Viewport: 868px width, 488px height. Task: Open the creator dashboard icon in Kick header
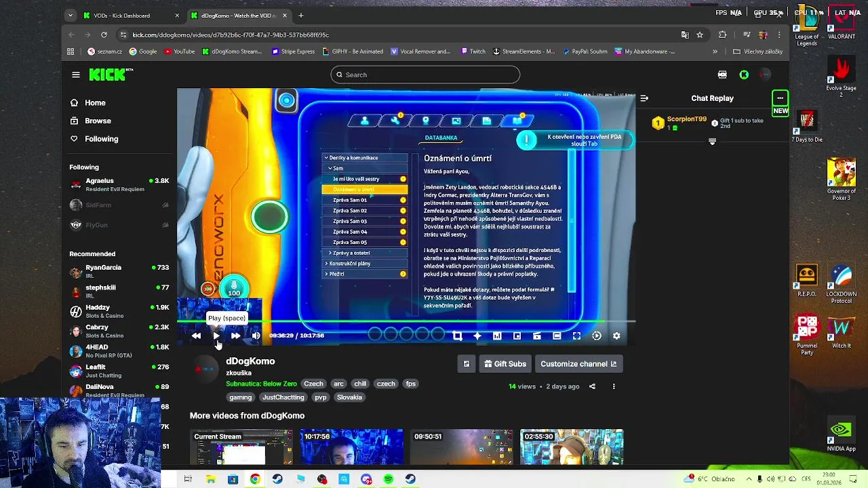coord(722,75)
